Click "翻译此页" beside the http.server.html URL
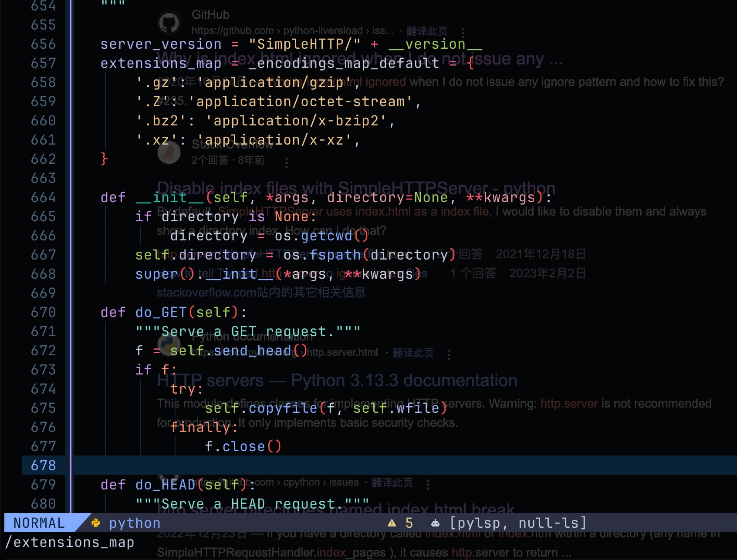 pyautogui.click(x=413, y=353)
